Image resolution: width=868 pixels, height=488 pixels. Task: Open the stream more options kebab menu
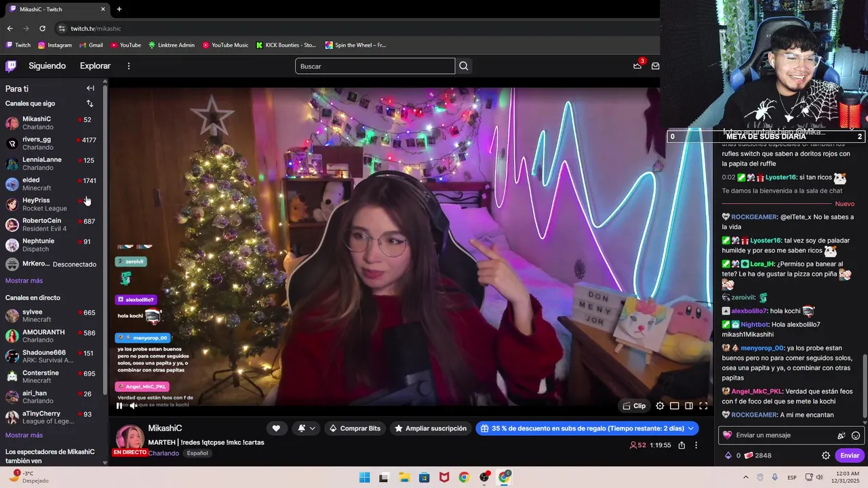(x=696, y=445)
